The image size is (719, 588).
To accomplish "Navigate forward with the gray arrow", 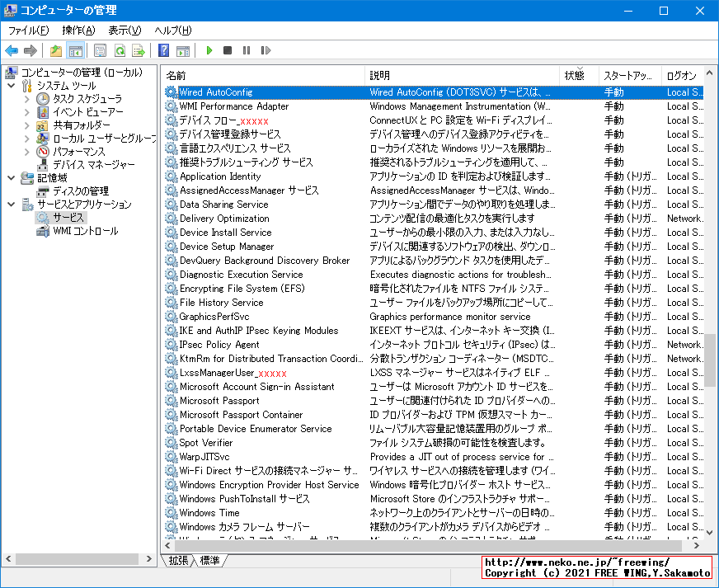I will coord(31,50).
